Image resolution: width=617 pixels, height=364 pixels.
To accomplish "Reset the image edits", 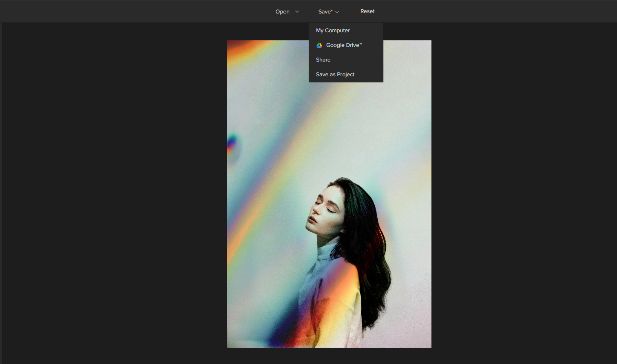I will pyautogui.click(x=367, y=11).
